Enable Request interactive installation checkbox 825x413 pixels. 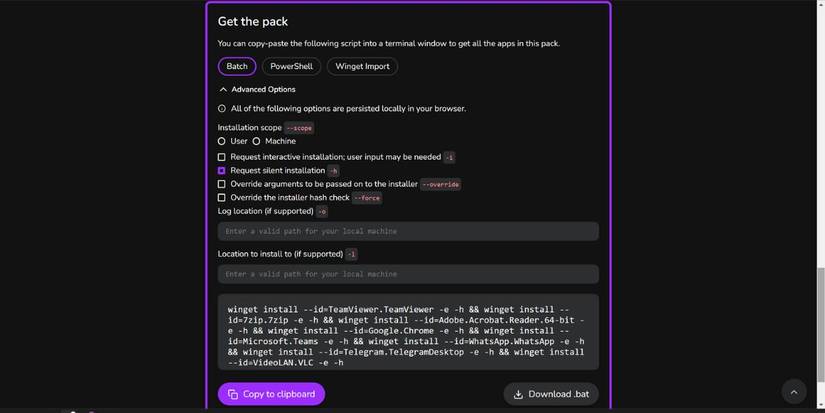point(222,157)
